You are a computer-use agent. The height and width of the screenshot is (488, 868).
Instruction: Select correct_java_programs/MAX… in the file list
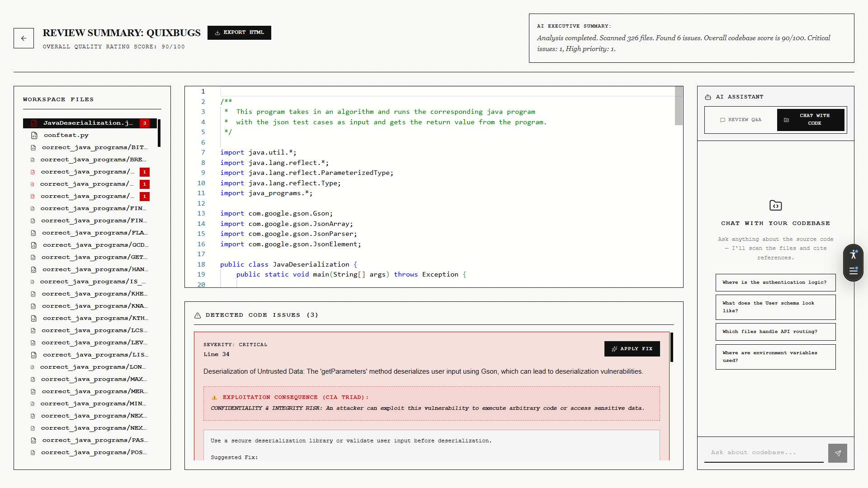point(90,379)
